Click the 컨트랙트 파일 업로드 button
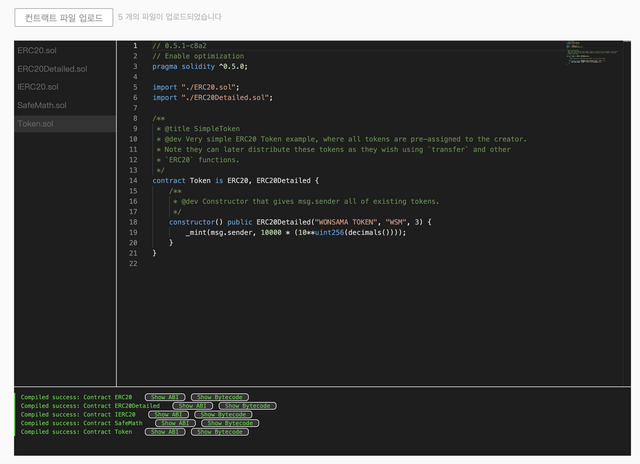 [64, 18]
